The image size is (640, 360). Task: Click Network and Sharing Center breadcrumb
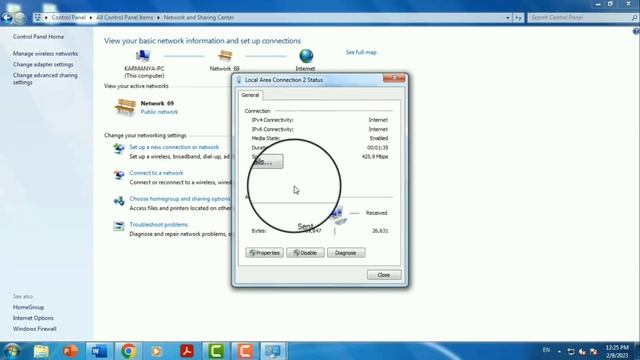coord(199,18)
